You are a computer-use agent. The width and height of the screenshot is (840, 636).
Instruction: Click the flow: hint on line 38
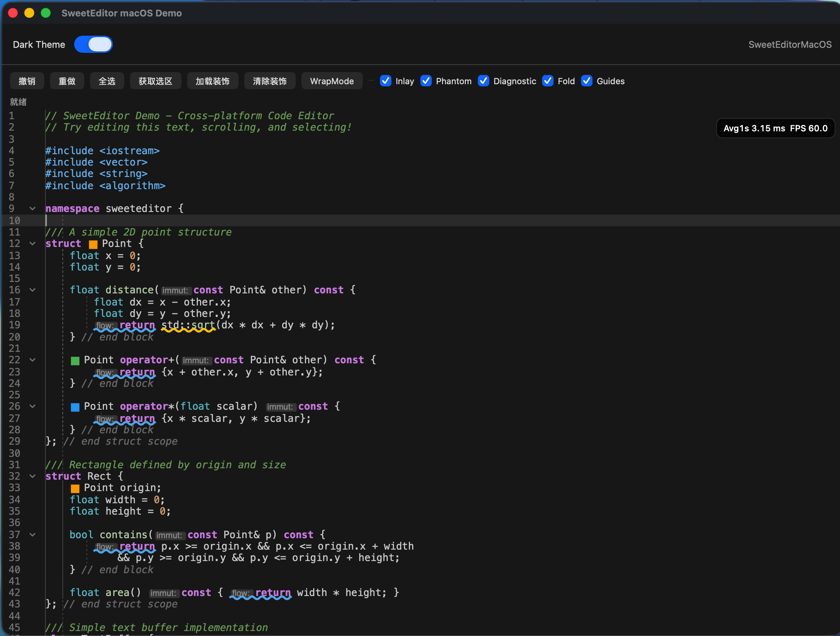coord(105,547)
